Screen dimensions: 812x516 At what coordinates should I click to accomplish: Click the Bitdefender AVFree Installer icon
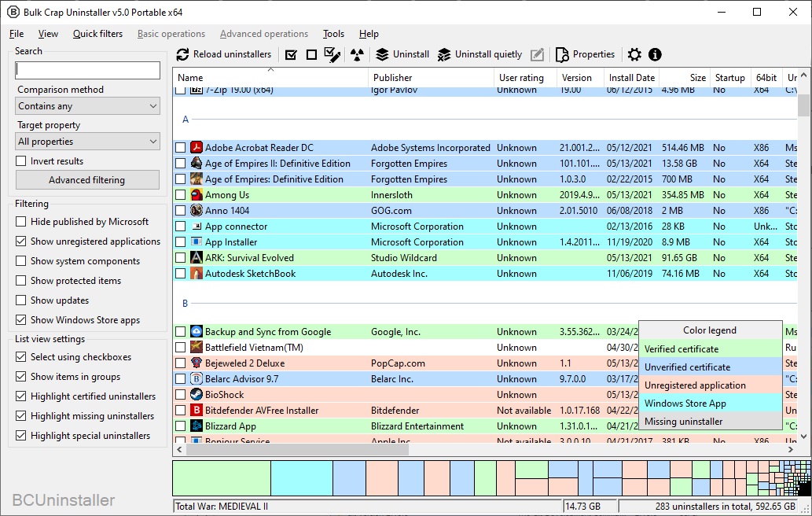tap(197, 411)
